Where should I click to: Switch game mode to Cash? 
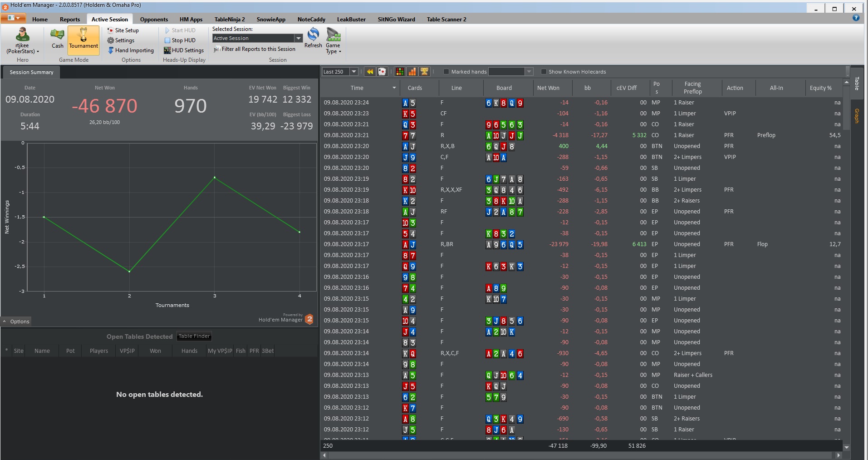[x=57, y=40]
